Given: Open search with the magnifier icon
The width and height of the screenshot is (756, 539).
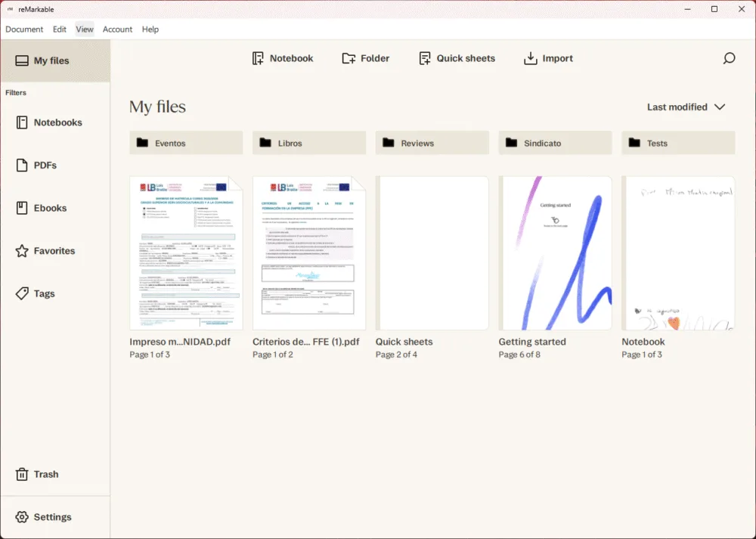Looking at the screenshot, I should pyautogui.click(x=729, y=58).
